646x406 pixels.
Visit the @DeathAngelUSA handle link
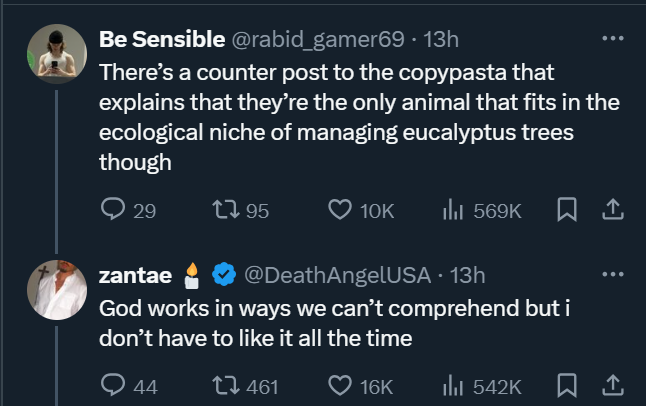coord(337,274)
